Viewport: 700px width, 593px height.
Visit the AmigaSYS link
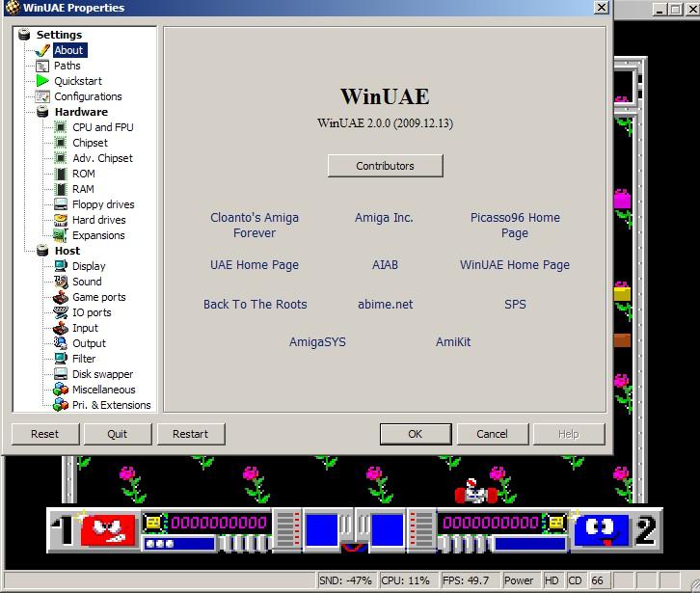pyautogui.click(x=317, y=342)
